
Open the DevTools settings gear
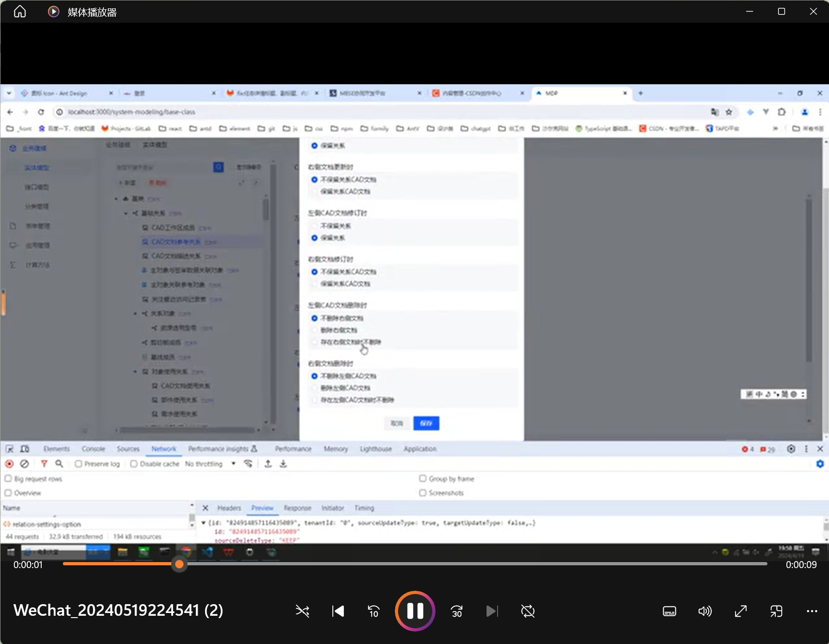[791, 449]
